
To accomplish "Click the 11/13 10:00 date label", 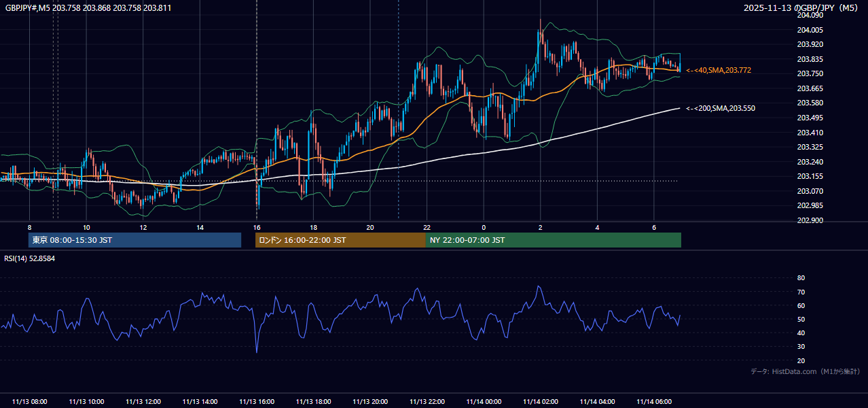I will [86, 402].
